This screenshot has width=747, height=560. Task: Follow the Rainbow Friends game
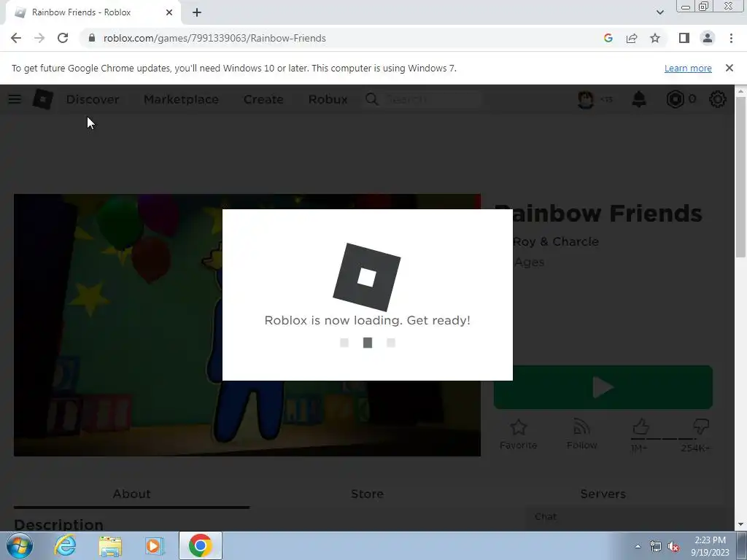click(581, 435)
